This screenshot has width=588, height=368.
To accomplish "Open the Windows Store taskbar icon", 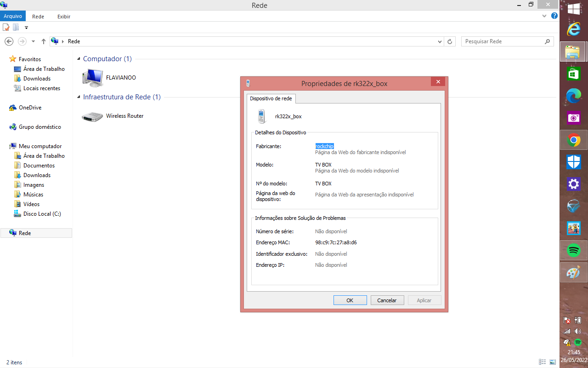I will pos(574,74).
